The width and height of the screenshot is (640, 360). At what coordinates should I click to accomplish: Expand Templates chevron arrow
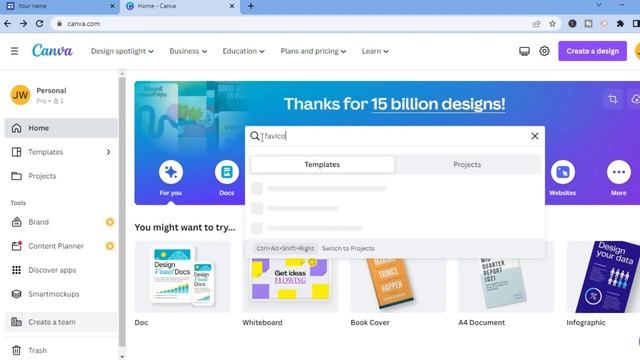pos(109,152)
